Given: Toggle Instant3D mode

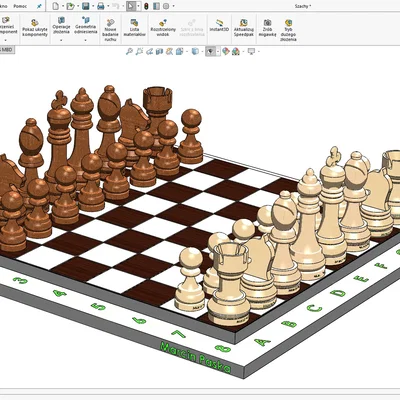Looking at the screenshot, I should (219, 25).
